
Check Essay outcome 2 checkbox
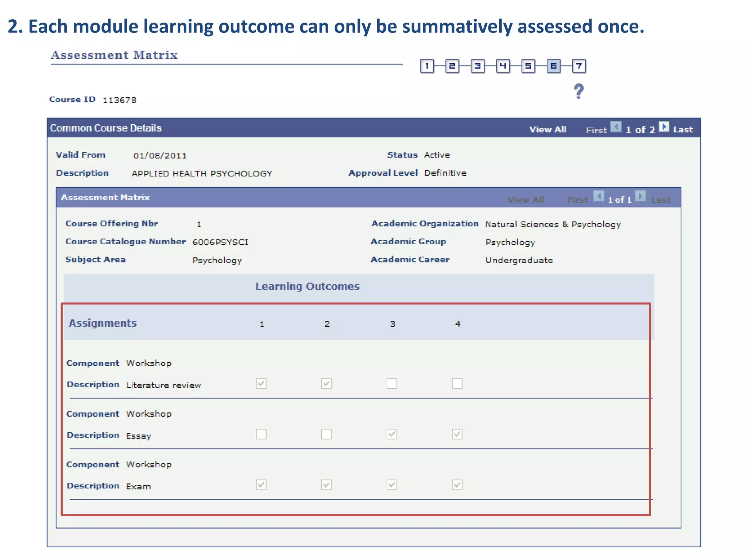click(x=326, y=434)
